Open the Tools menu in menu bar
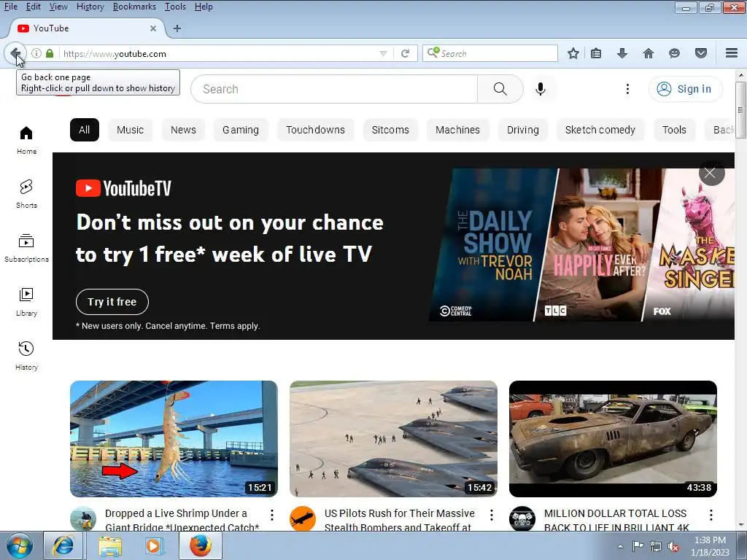The width and height of the screenshot is (747, 560). 175,7
